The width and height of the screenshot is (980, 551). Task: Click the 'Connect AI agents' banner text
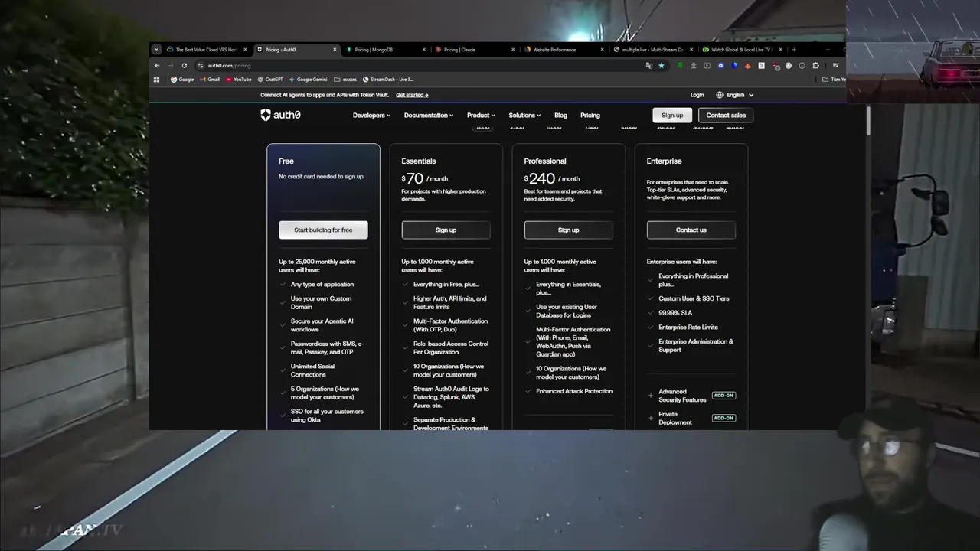coord(325,95)
